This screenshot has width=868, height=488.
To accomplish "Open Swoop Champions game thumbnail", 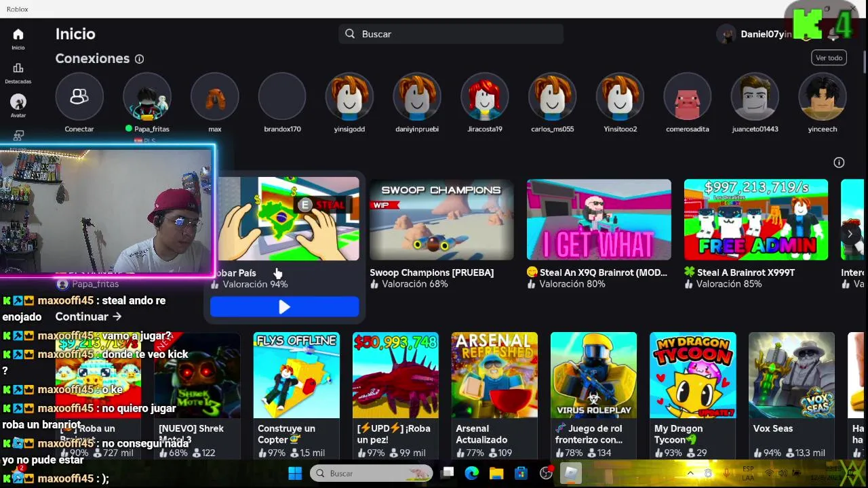I will coord(441,220).
